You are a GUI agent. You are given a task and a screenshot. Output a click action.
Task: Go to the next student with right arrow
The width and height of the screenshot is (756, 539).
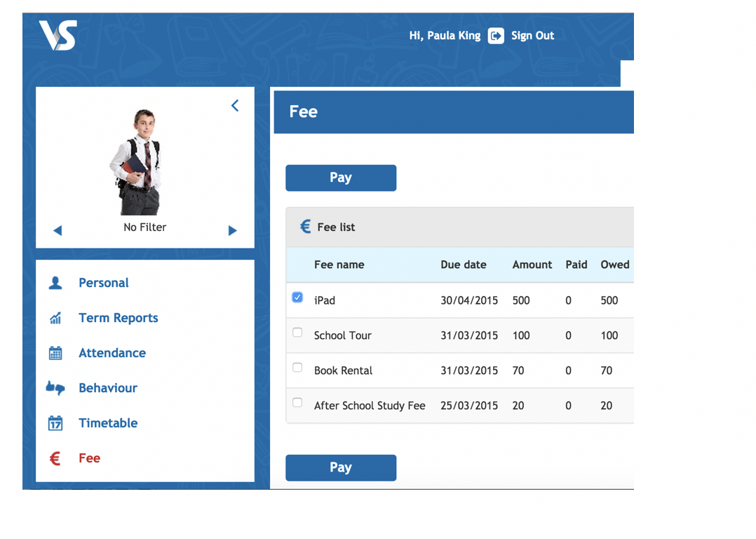[x=232, y=231]
